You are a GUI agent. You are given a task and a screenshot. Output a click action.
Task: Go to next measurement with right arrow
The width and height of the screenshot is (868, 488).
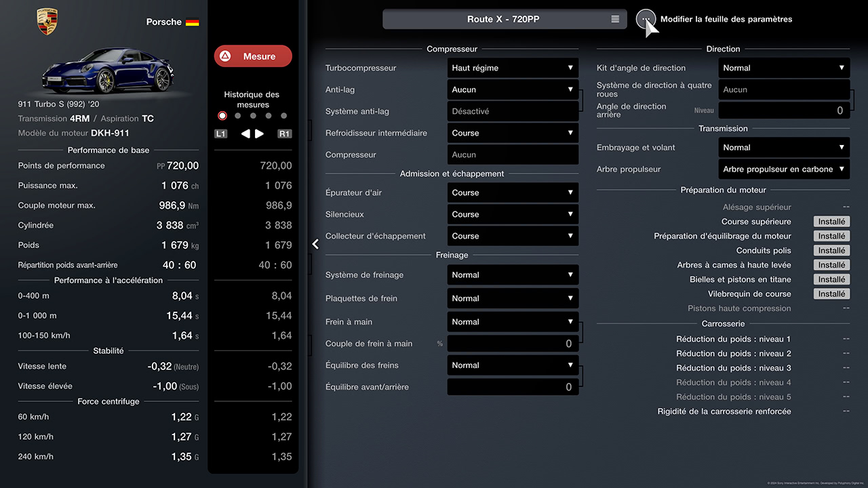coord(259,134)
